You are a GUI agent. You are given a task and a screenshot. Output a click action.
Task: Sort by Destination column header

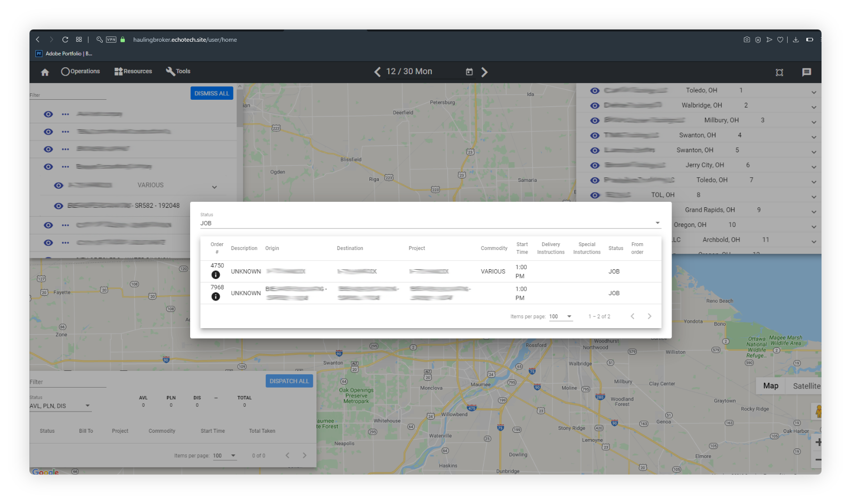click(x=350, y=249)
